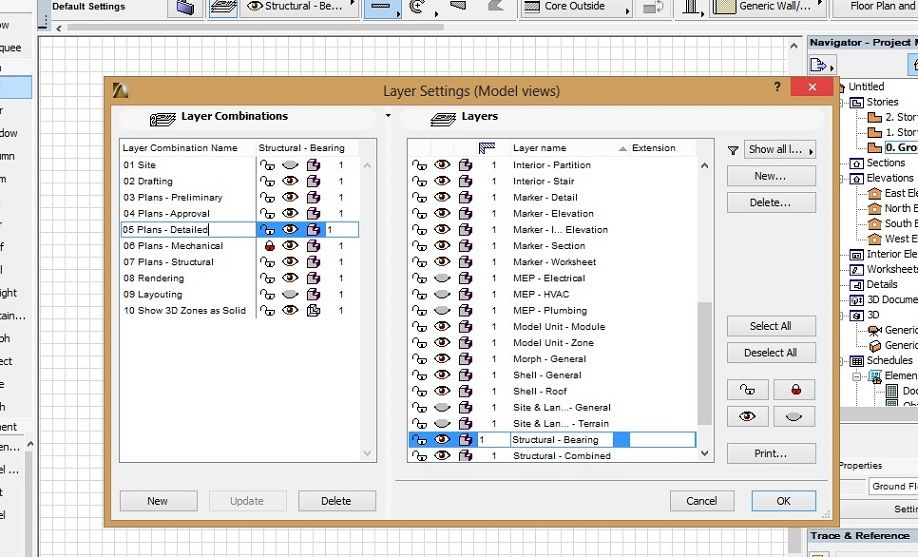Collapse the Layer Combinations panel arrow
Image resolution: width=918 pixels, height=557 pixels.
[x=388, y=117]
